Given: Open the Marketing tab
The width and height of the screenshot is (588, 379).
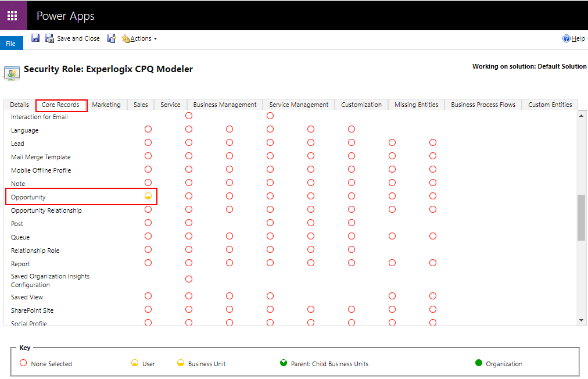Looking at the screenshot, I should point(106,105).
